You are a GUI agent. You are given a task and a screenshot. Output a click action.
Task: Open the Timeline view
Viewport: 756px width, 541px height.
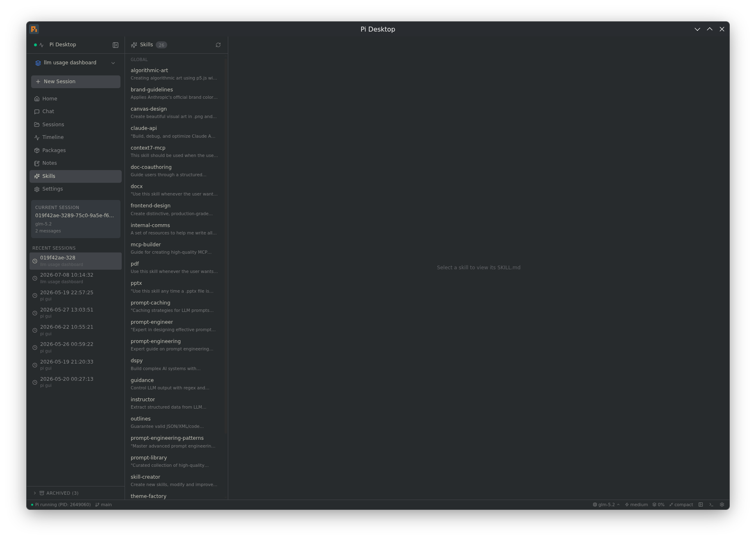point(75,137)
